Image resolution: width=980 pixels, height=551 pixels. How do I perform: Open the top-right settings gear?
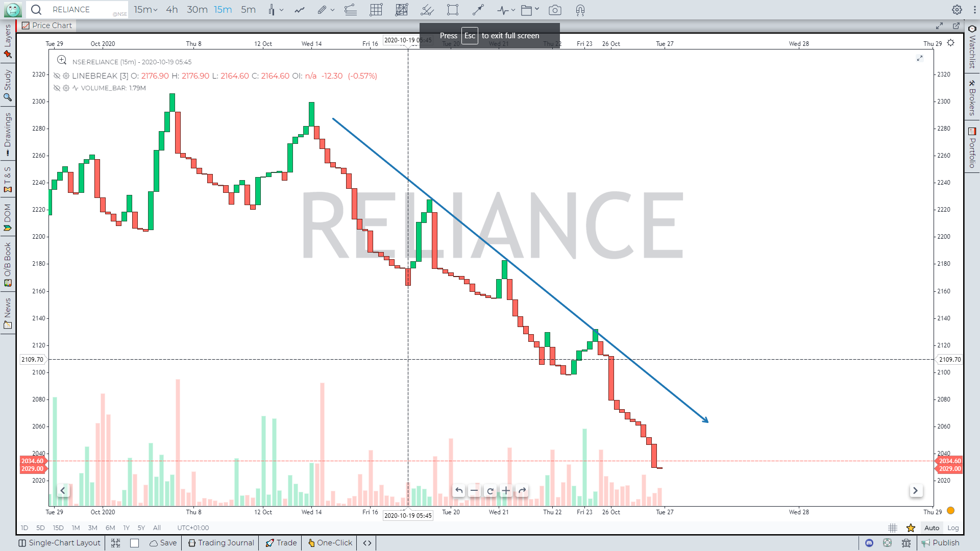(x=957, y=10)
